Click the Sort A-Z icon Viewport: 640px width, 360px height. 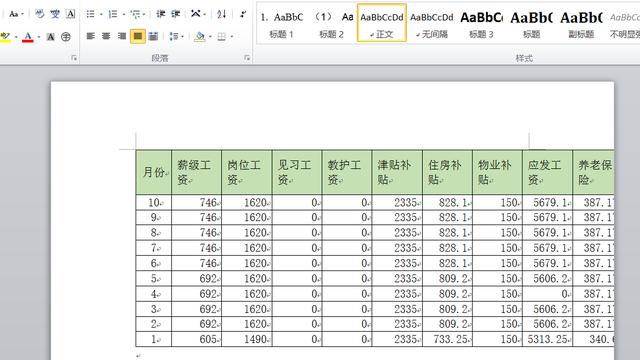click(222, 14)
